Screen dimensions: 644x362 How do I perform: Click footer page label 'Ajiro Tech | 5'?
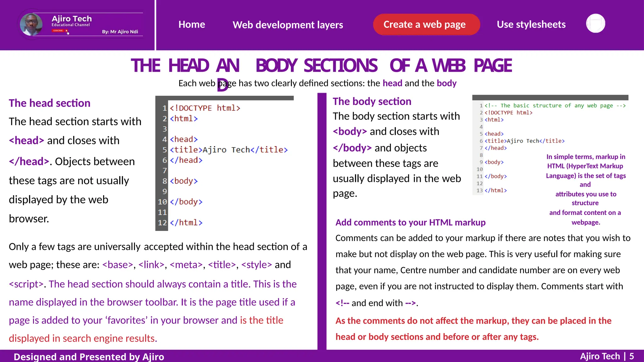coord(607,356)
